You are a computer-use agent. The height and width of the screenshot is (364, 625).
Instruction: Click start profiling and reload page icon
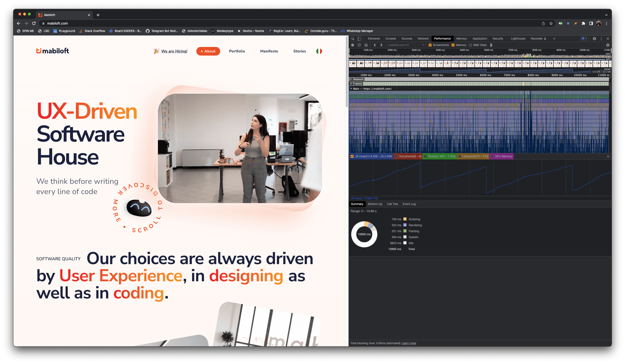(359, 45)
